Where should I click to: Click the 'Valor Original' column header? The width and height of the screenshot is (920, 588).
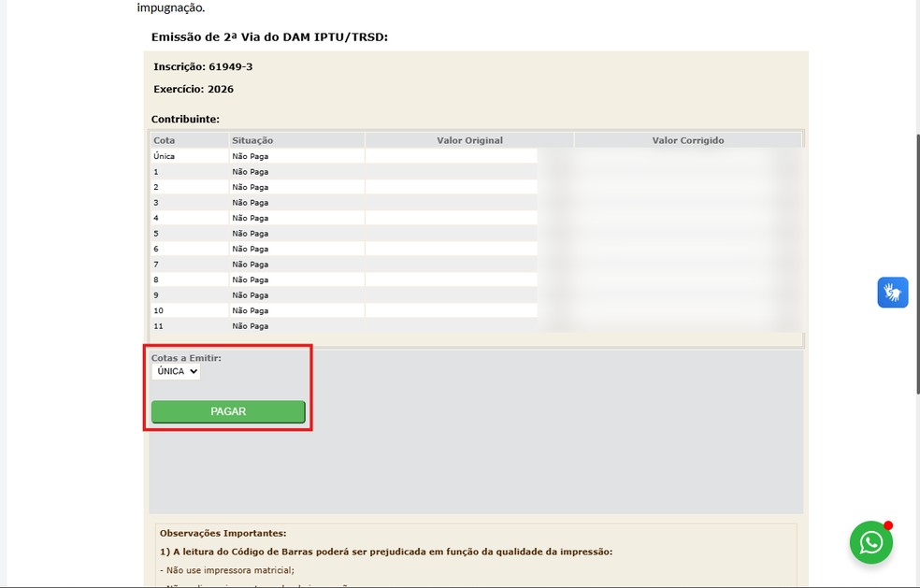pyautogui.click(x=469, y=140)
